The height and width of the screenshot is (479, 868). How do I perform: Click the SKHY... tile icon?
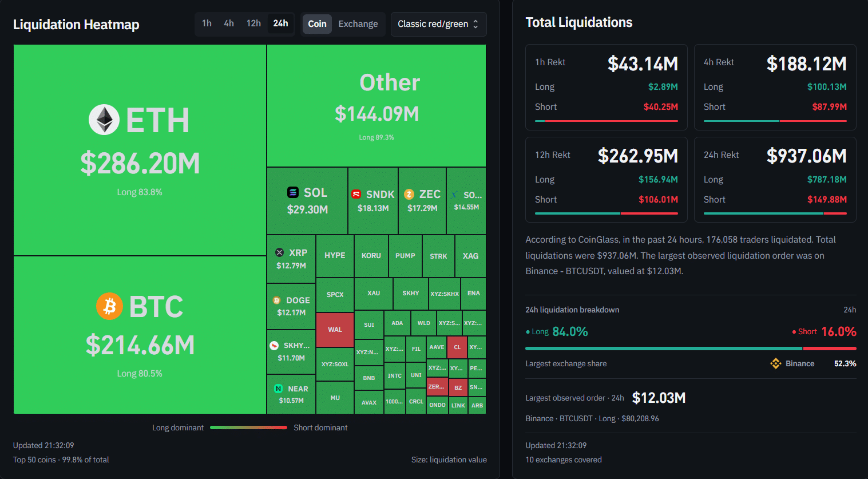click(x=274, y=345)
